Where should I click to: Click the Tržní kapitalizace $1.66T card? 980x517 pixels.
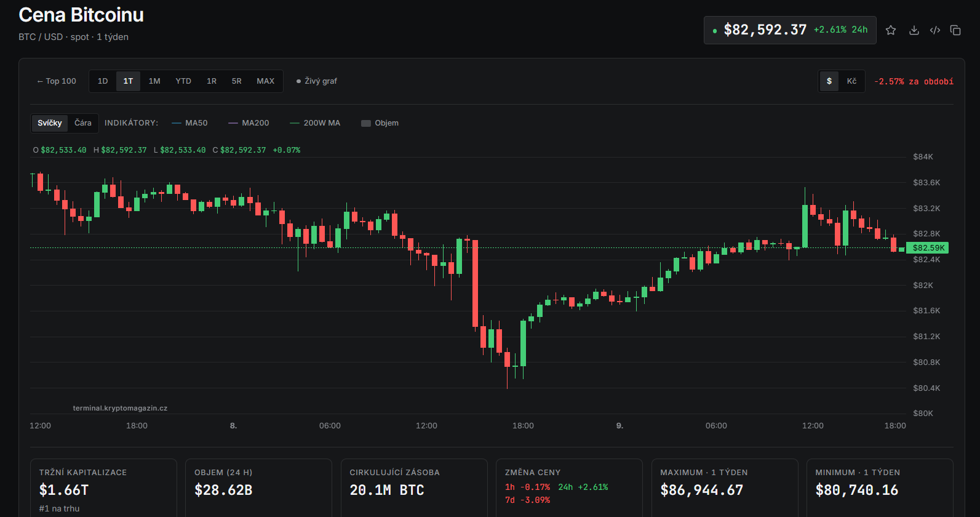[x=103, y=488]
